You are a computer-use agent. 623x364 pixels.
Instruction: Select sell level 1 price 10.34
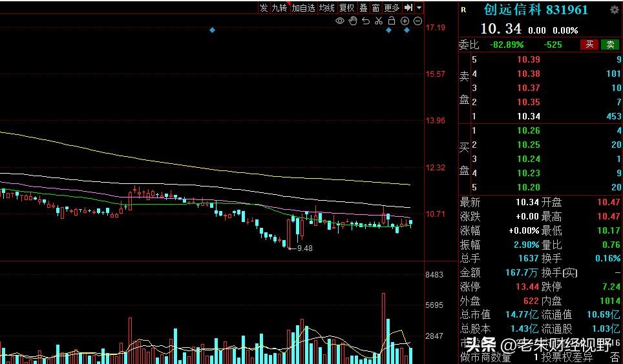pyautogui.click(x=529, y=116)
